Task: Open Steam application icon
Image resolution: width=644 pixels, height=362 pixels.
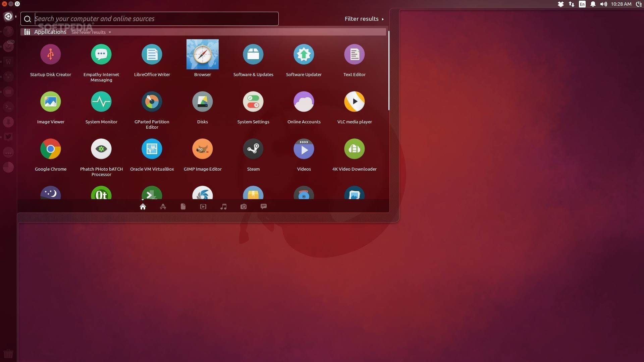Action: tap(253, 149)
